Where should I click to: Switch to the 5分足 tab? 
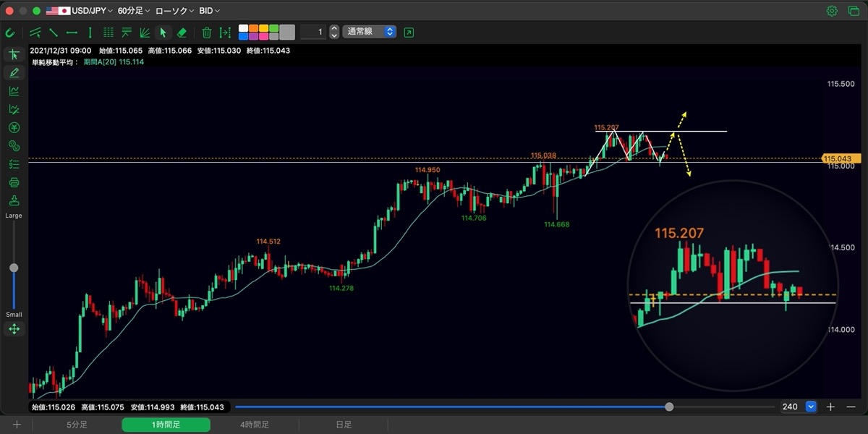coord(77,425)
